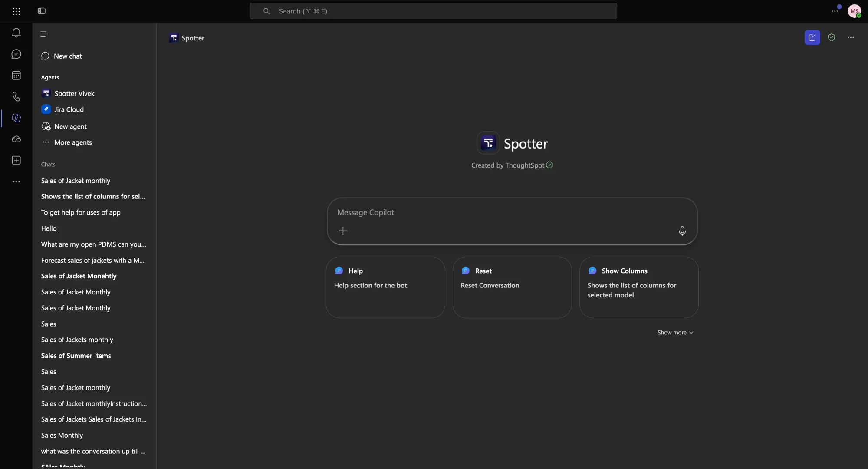Collapse the chat list navigation pane
Viewport: 868px width, 469px height.
tap(44, 34)
